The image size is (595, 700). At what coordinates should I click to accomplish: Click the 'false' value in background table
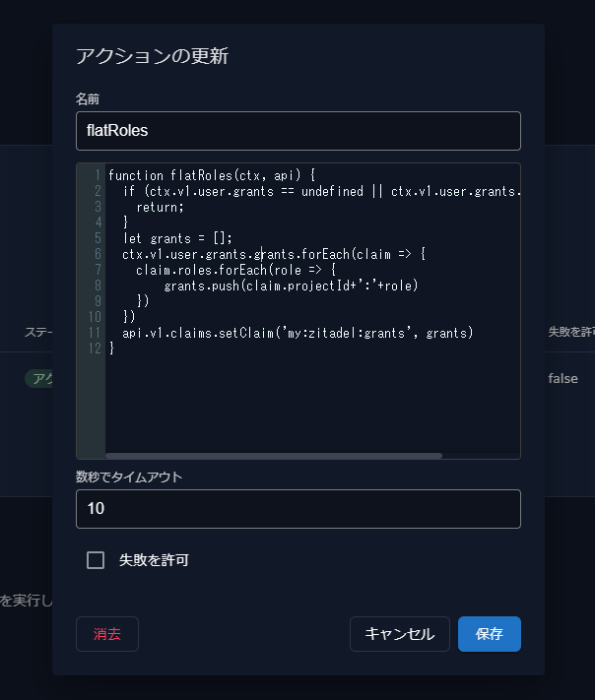coord(562,379)
